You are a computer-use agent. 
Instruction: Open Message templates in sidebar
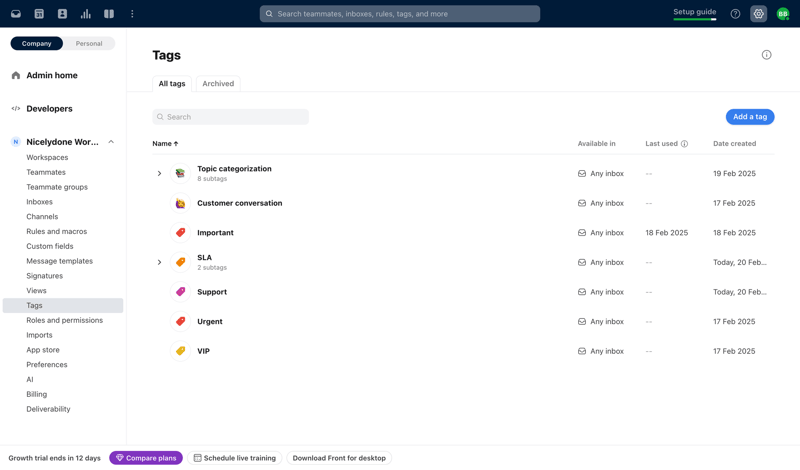(x=60, y=261)
